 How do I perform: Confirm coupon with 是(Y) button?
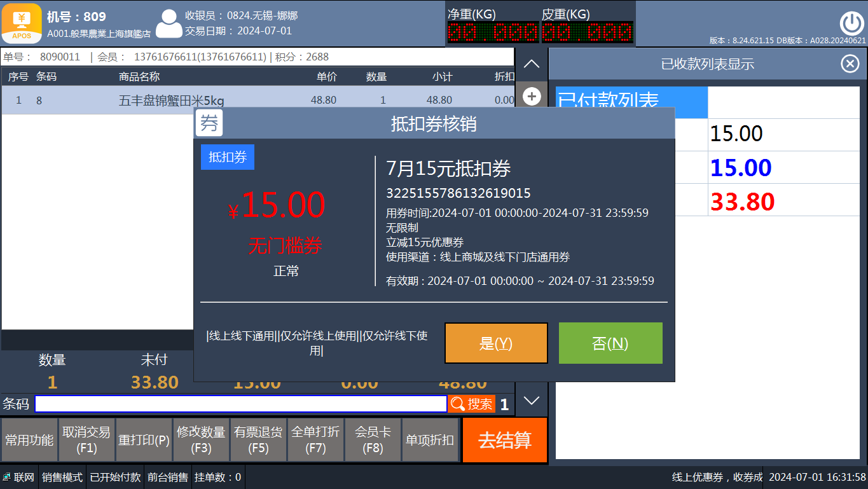[x=496, y=343]
